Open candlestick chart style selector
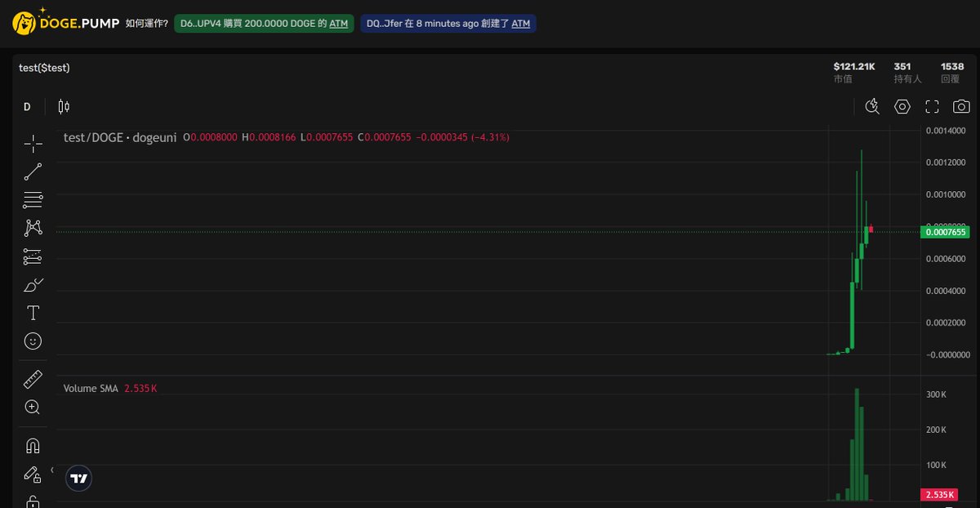Screen dimensions: 980x508 64,107
